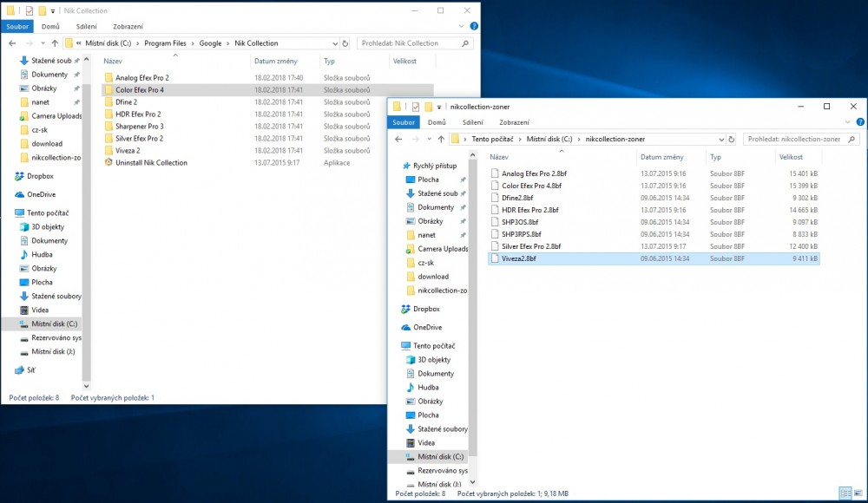Viewport: 868px width, 503px height.
Task: Click Soubor button in the nikcollection-zoner window
Action: [404, 123]
